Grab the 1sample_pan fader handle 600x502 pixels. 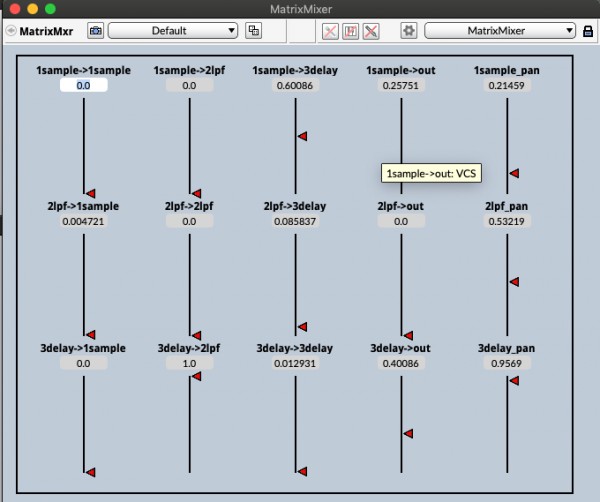[x=514, y=173]
